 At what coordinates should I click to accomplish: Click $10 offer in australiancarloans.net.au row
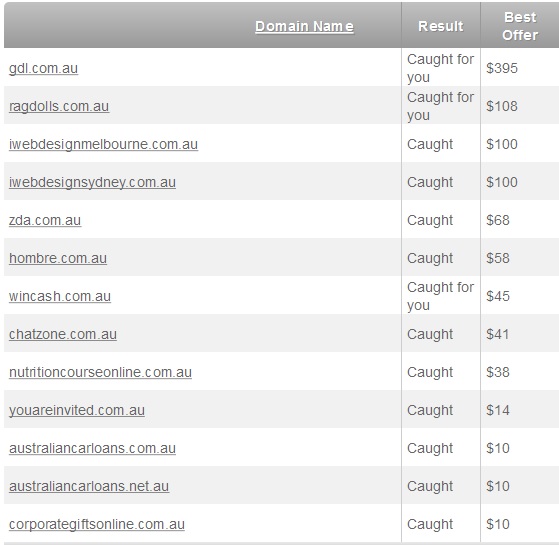498,487
